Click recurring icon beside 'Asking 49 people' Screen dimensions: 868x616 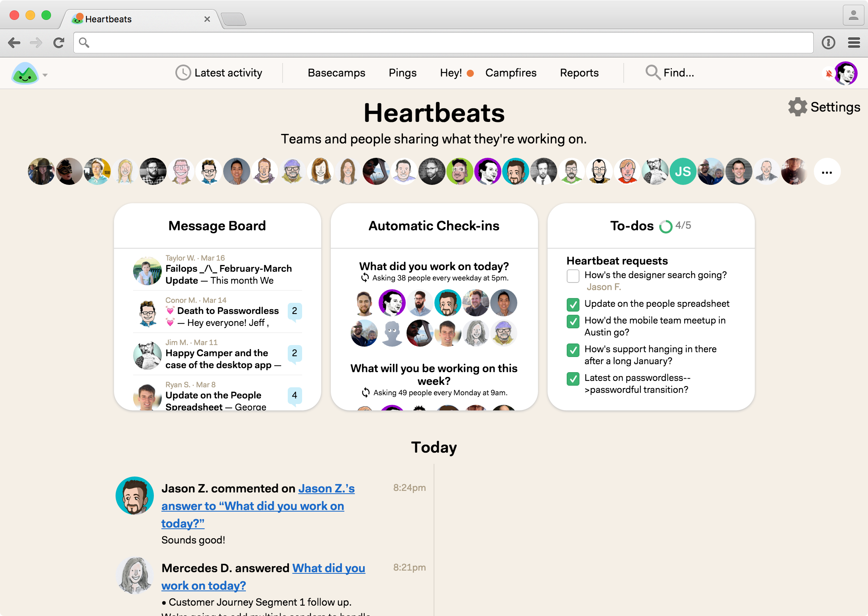[x=365, y=392]
